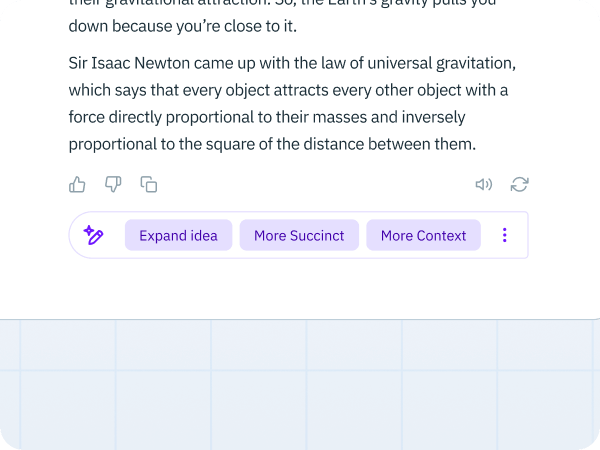Click the Sir Isaac Newton name in text

point(129,63)
